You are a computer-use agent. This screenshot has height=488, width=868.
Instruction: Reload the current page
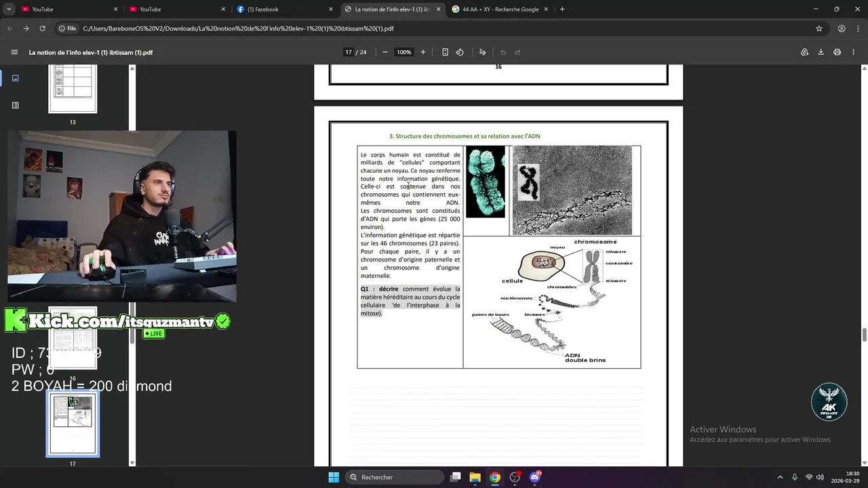coord(43,28)
